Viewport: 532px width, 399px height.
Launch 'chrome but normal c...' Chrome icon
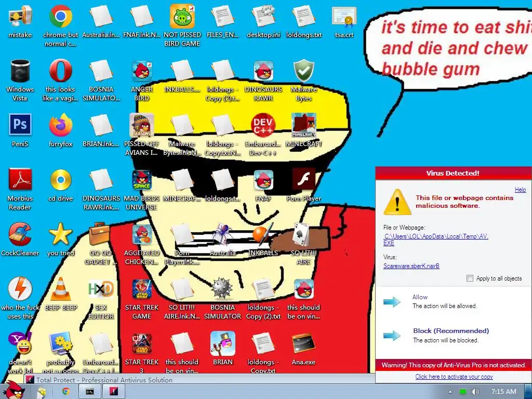tap(60, 16)
